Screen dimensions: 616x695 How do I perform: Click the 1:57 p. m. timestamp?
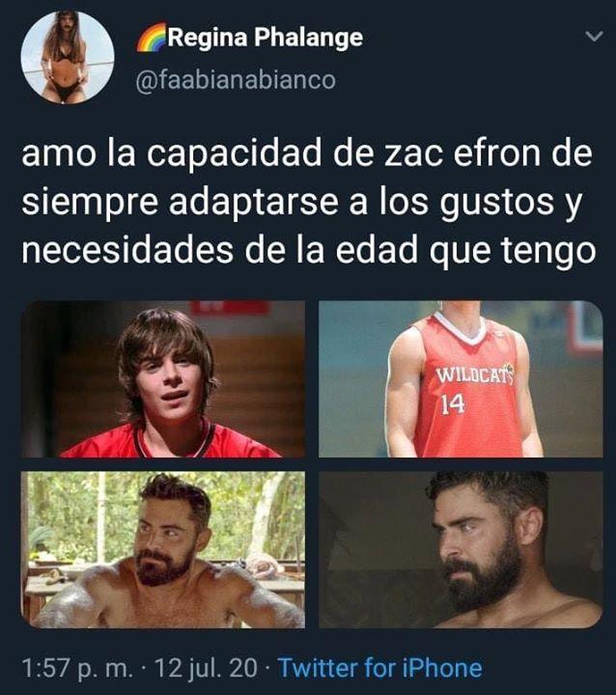77,668
